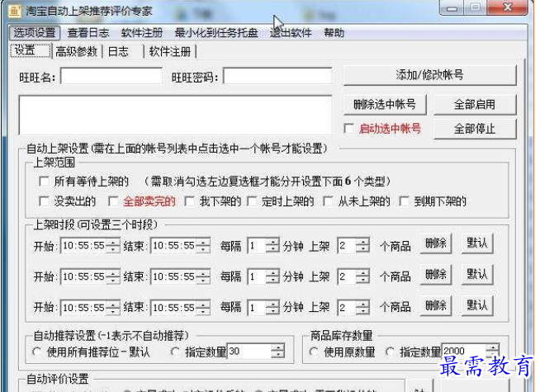Minimize the application window
The width and height of the screenshot is (540, 392).
pyautogui.click(x=452, y=7)
